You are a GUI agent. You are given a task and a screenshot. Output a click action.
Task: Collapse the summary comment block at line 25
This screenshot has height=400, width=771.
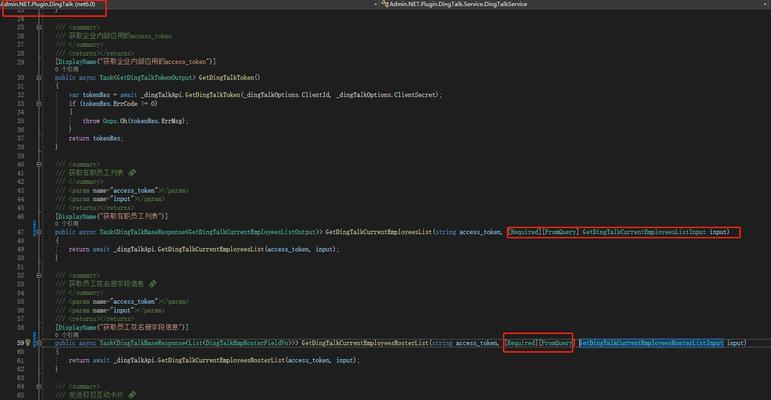(x=39, y=28)
